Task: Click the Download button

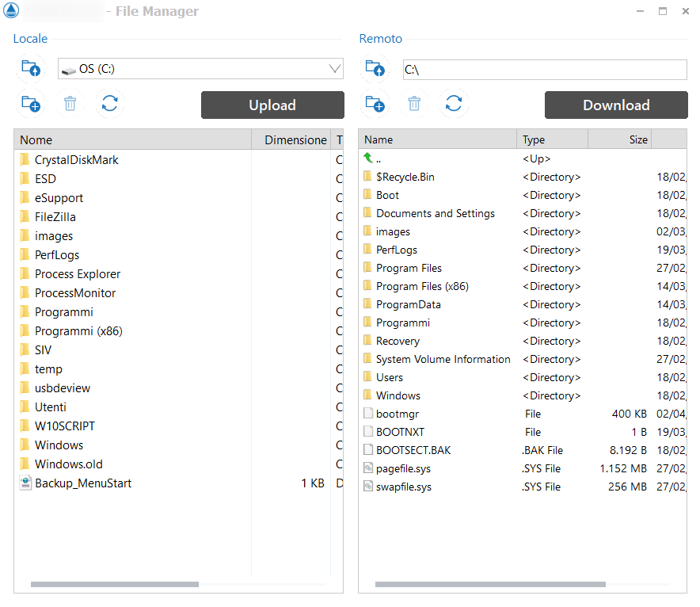Action: [x=616, y=105]
